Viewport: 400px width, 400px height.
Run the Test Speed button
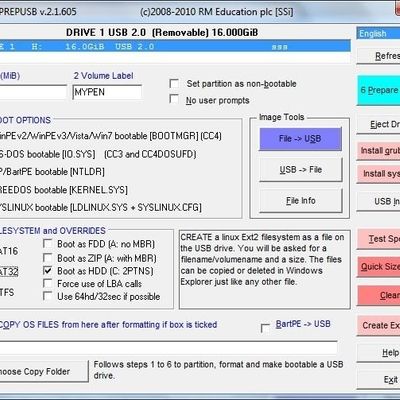tap(379, 239)
